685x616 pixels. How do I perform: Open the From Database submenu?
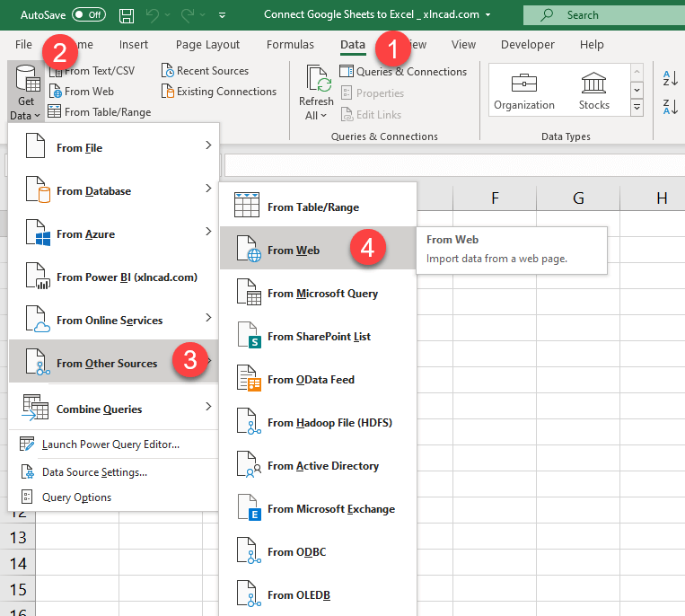coord(114,190)
